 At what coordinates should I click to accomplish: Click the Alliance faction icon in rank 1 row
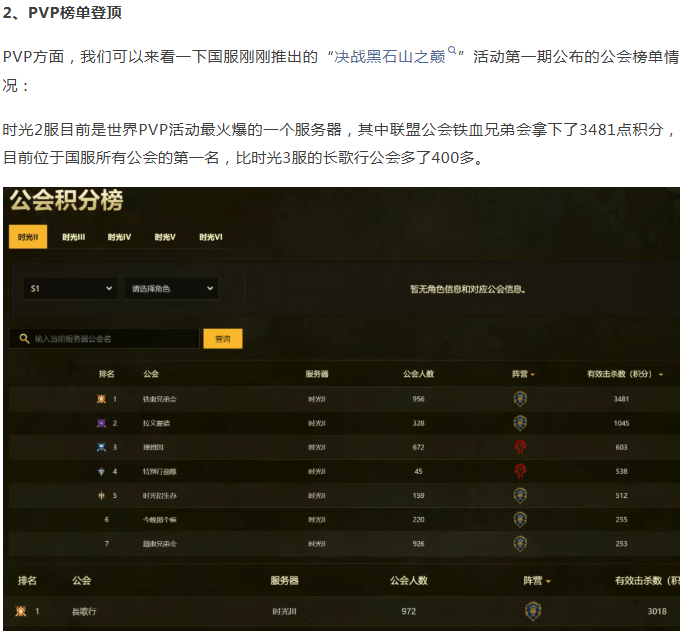point(520,399)
